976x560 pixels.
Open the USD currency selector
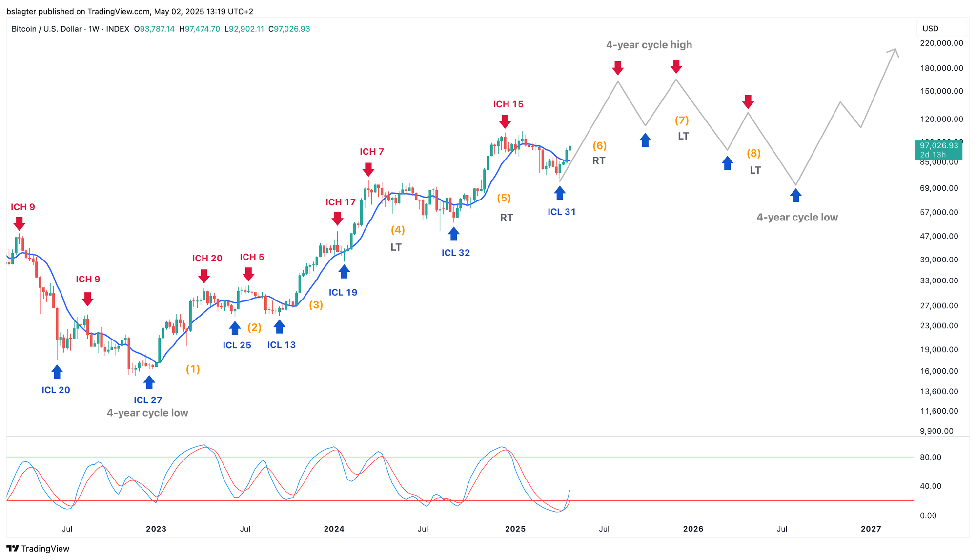click(941, 29)
